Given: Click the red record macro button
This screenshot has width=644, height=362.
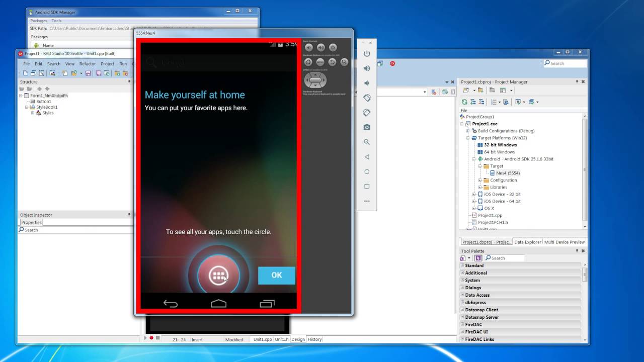Looking at the screenshot, I should tap(151, 338).
